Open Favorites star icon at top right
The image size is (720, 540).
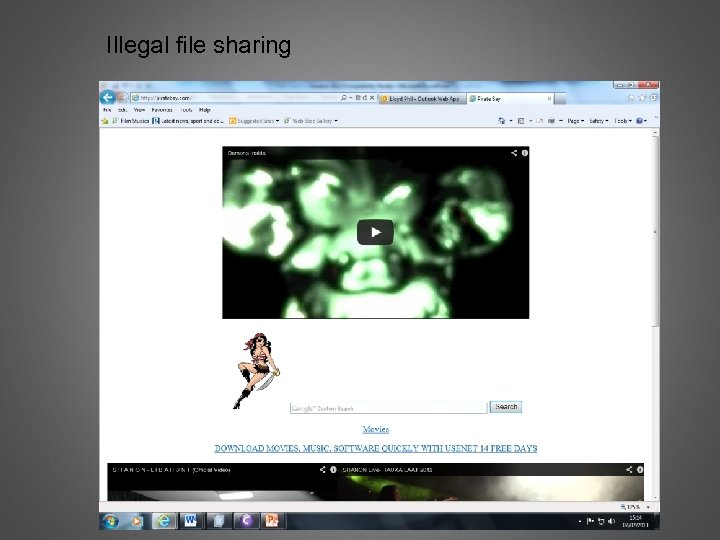point(642,97)
